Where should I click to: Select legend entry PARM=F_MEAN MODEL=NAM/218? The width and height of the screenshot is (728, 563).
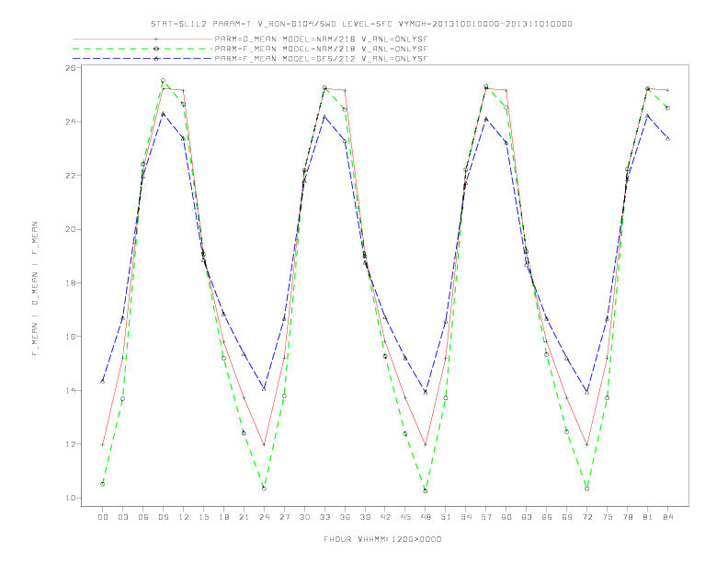(x=321, y=49)
